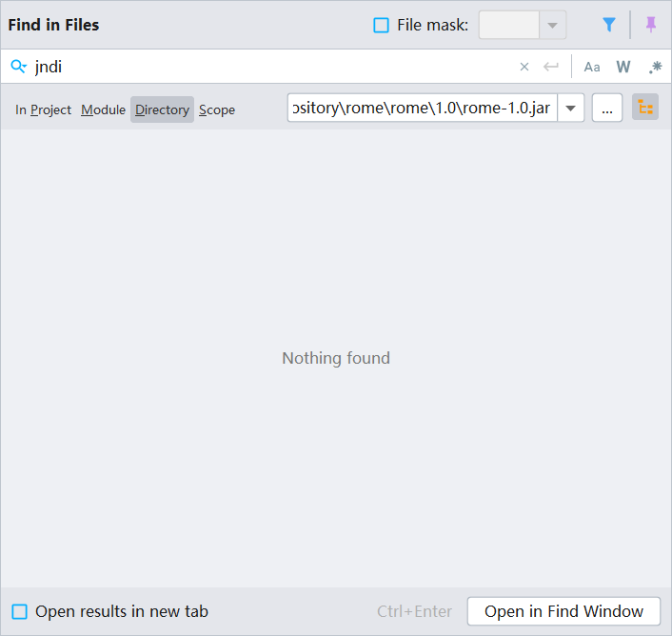This screenshot has width=672, height=636.
Task: Switch to Module scope
Action: pos(103,109)
